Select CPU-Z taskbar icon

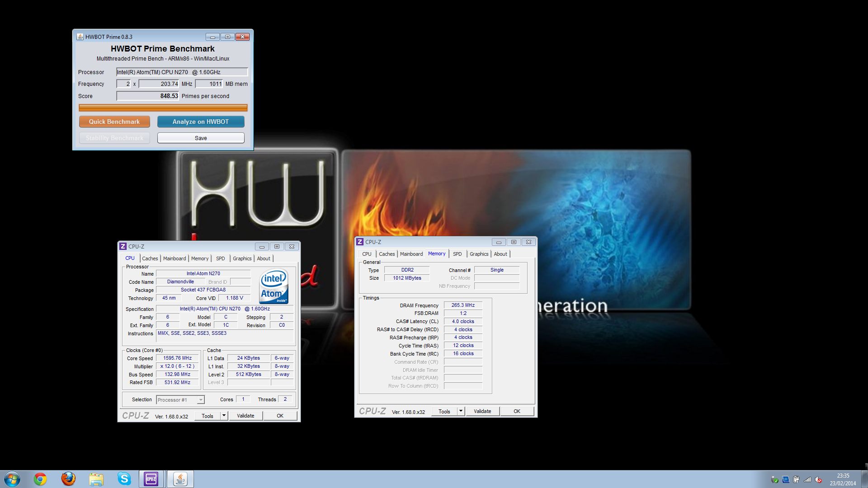tap(151, 479)
